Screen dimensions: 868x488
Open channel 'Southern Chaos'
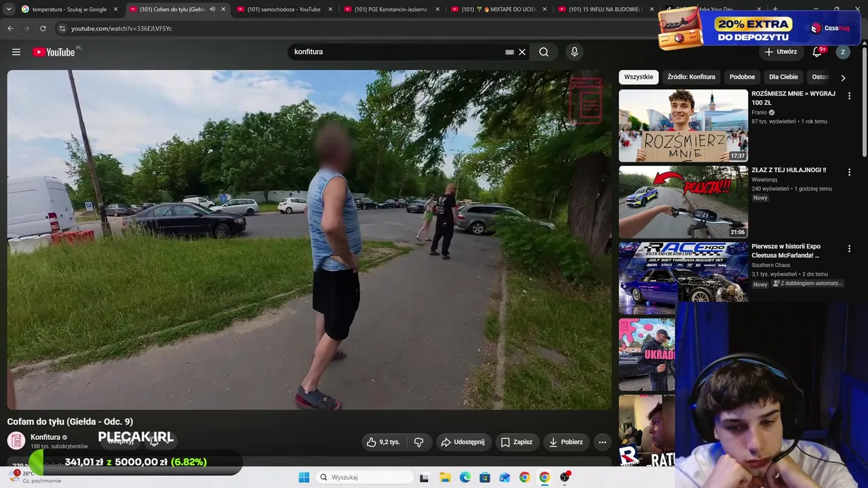pos(770,266)
